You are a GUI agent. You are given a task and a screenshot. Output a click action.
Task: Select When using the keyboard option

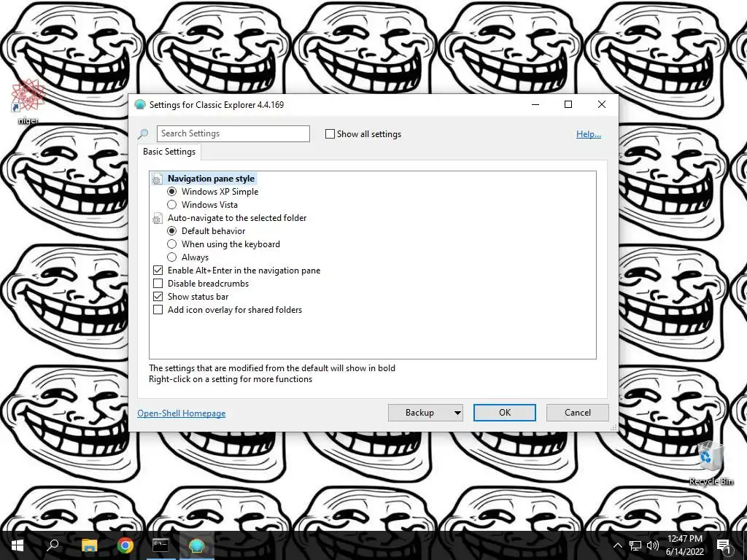172,244
